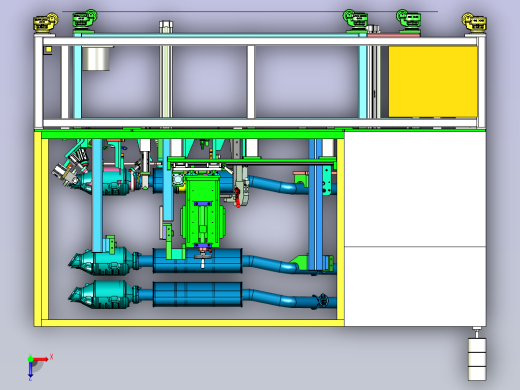Select the red lever handle

tap(237, 197)
